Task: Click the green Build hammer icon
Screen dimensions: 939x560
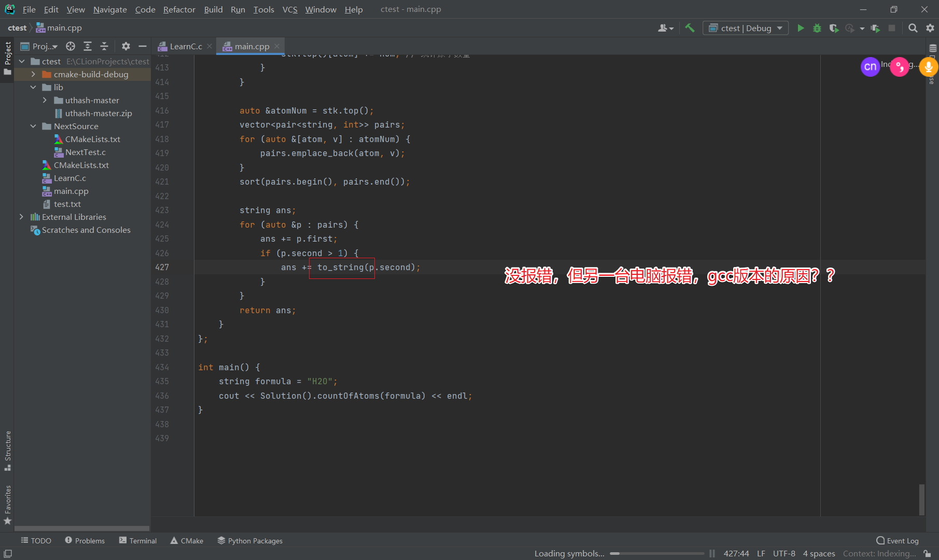Action: pos(690,28)
